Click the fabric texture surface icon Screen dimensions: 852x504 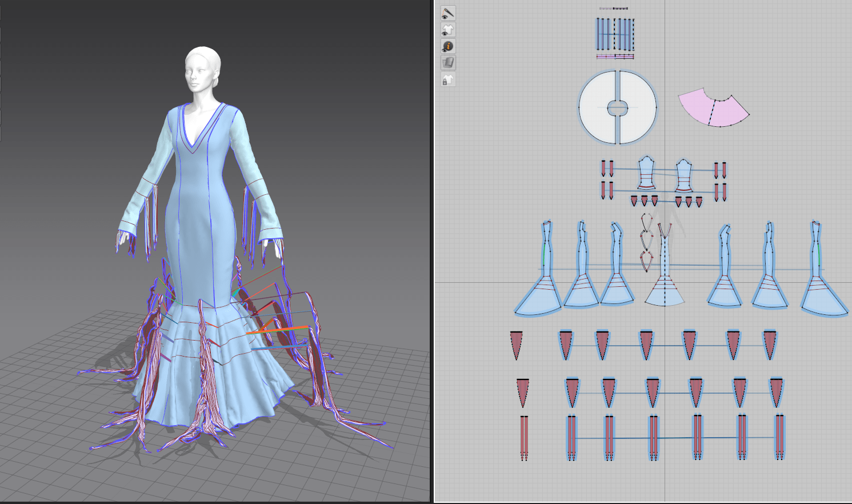coord(447,63)
